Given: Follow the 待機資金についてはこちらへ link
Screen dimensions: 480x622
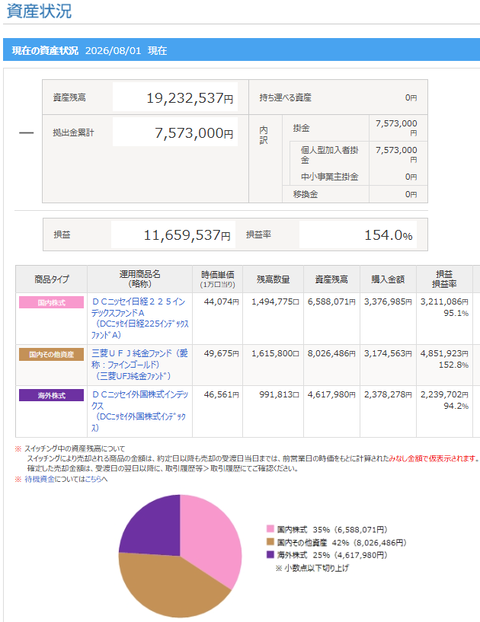Looking at the screenshot, I should (x=66, y=479).
